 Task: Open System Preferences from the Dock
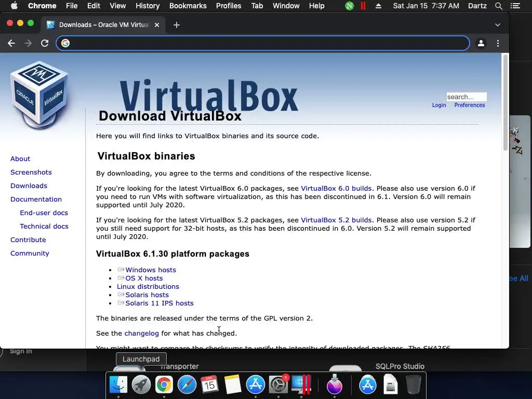tap(278, 385)
